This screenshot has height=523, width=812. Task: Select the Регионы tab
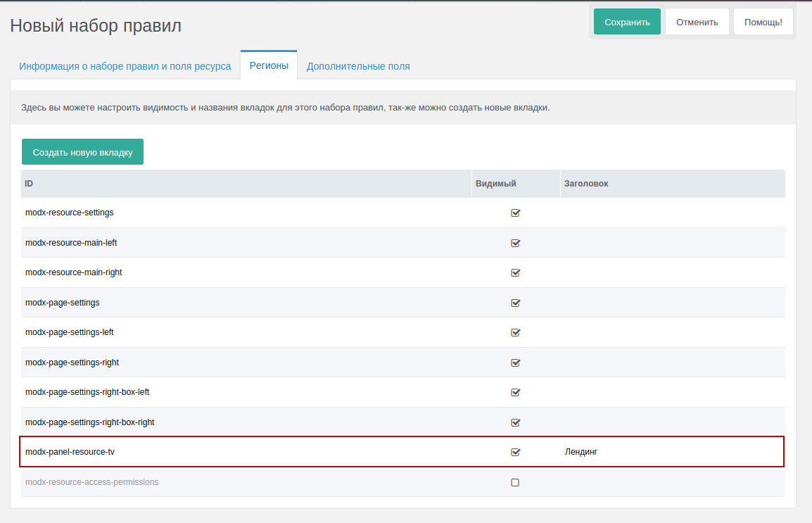(269, 65)
